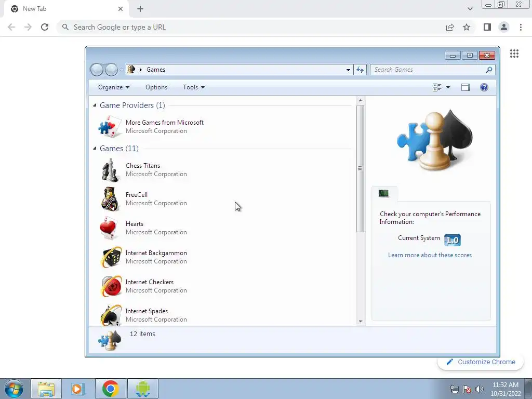
Task: Select the Internet Spades text label
Action: point(147,311)
